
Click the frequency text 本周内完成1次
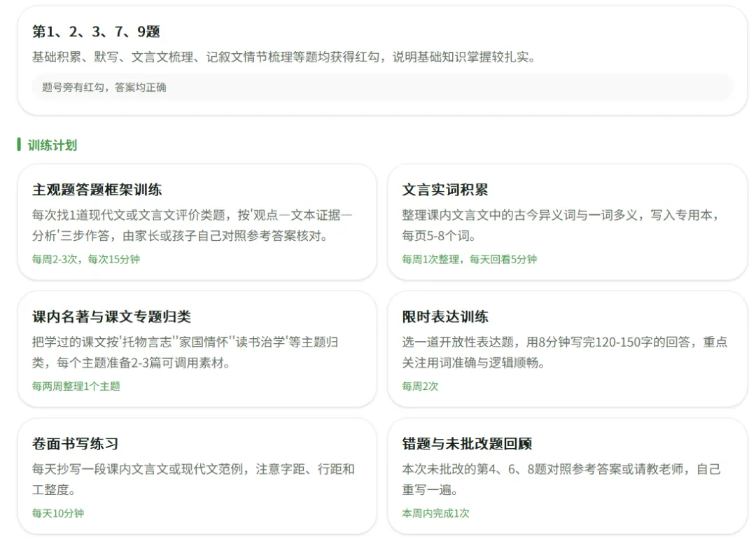(435, 513)
